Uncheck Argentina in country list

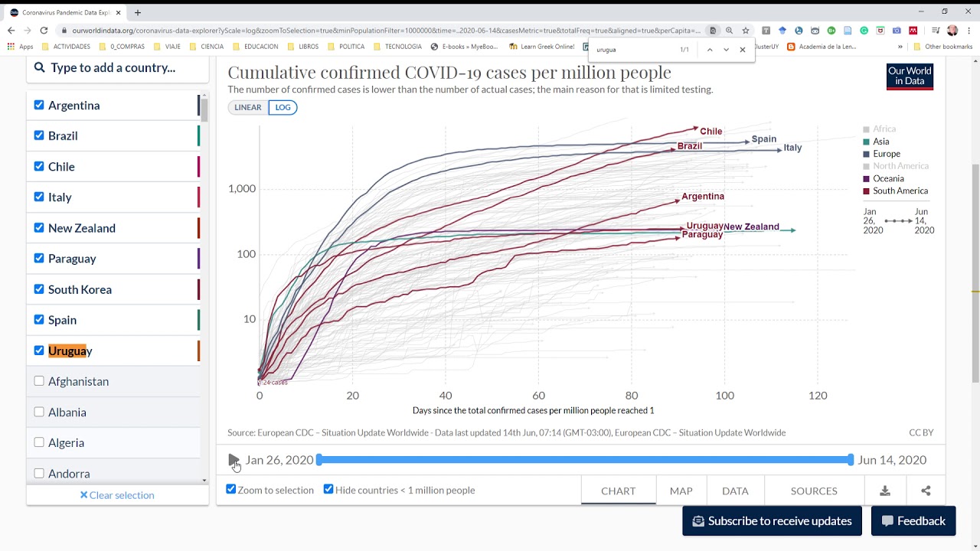click(x=39, y=105)
